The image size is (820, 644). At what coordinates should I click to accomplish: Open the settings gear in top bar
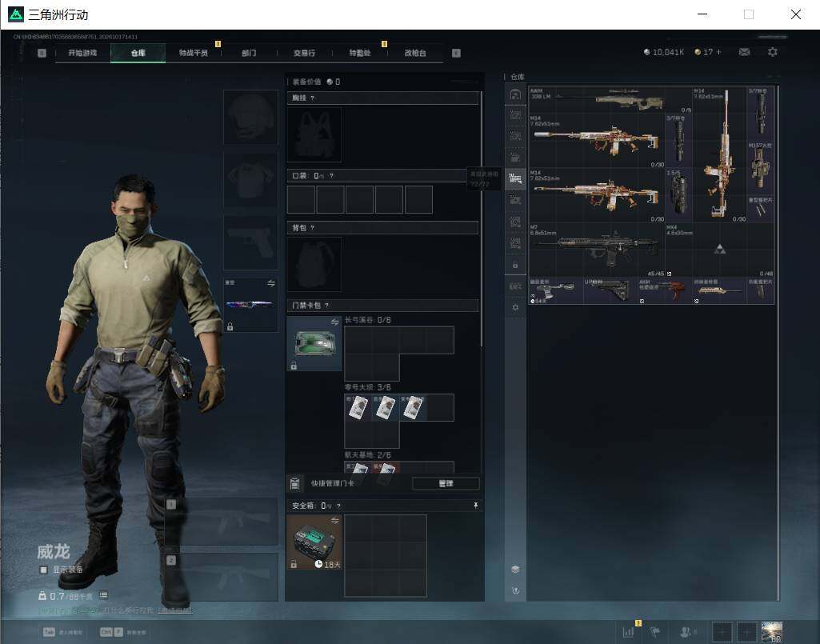773,52
